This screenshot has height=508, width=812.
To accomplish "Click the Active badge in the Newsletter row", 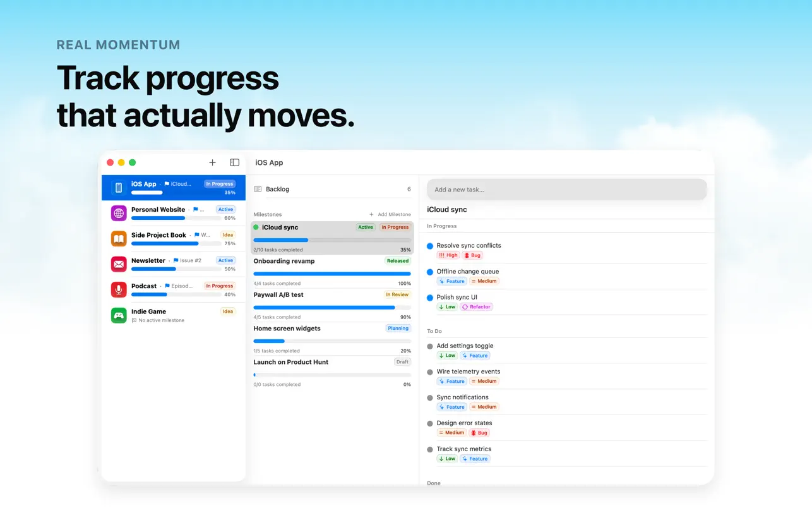I will click(225, 260).
